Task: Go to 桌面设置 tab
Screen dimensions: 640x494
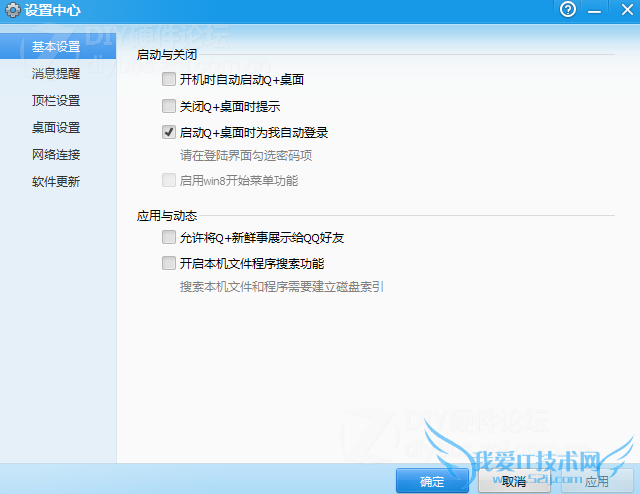Action: pyautogui.click(x=56, y=127)
